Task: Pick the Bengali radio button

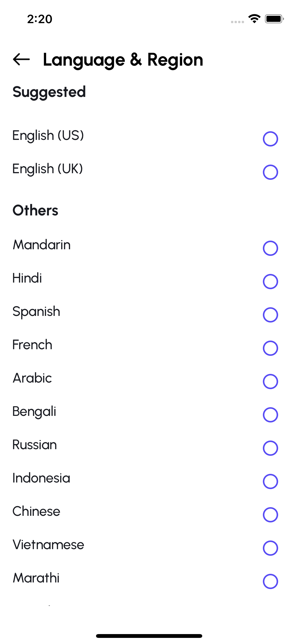Action: click(x=270, y=415)
